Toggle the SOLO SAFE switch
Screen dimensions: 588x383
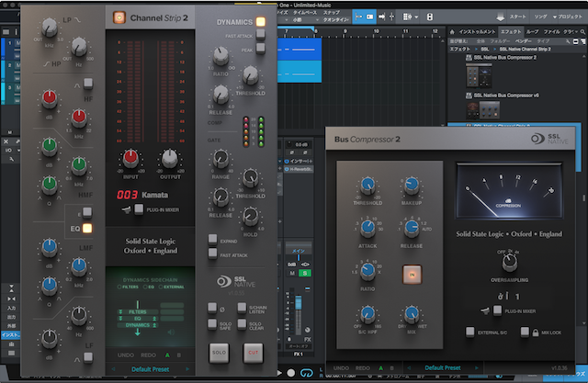point(212,324)
